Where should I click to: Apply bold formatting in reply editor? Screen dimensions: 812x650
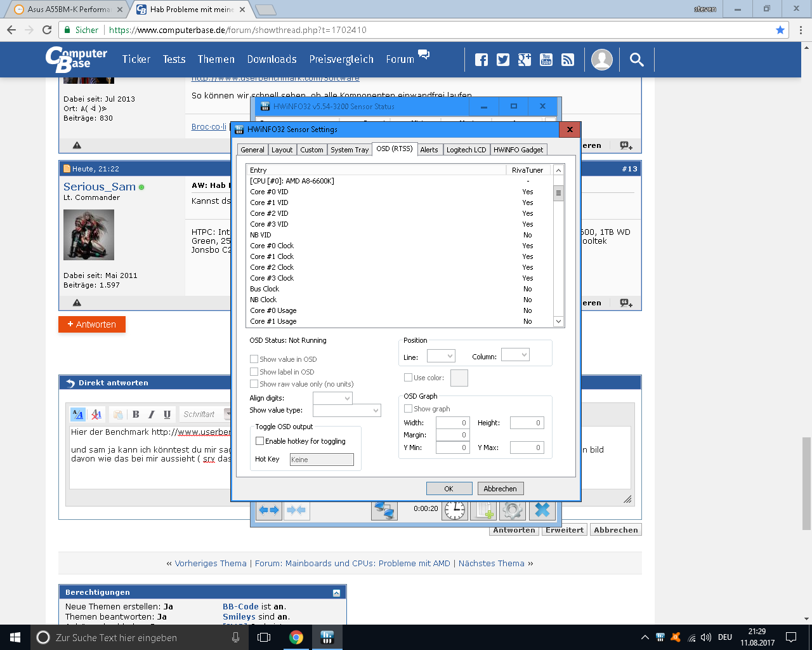(x=136, y=415)
